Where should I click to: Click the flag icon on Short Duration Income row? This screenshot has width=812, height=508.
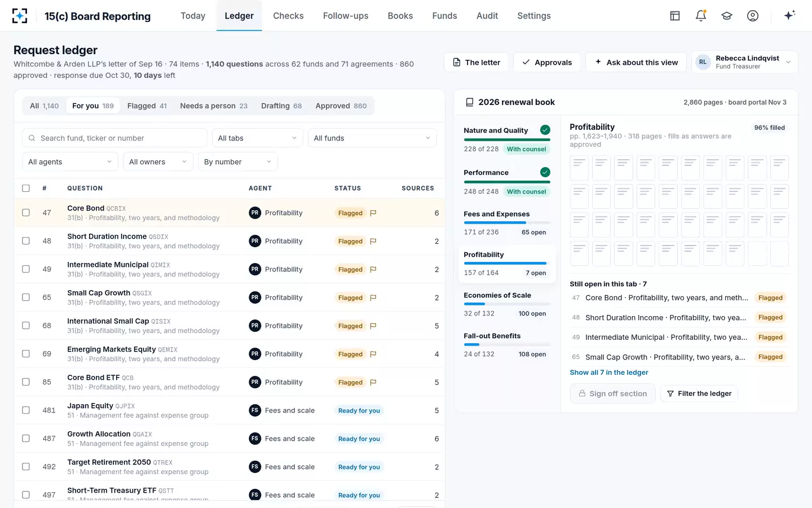coord(373,241)
